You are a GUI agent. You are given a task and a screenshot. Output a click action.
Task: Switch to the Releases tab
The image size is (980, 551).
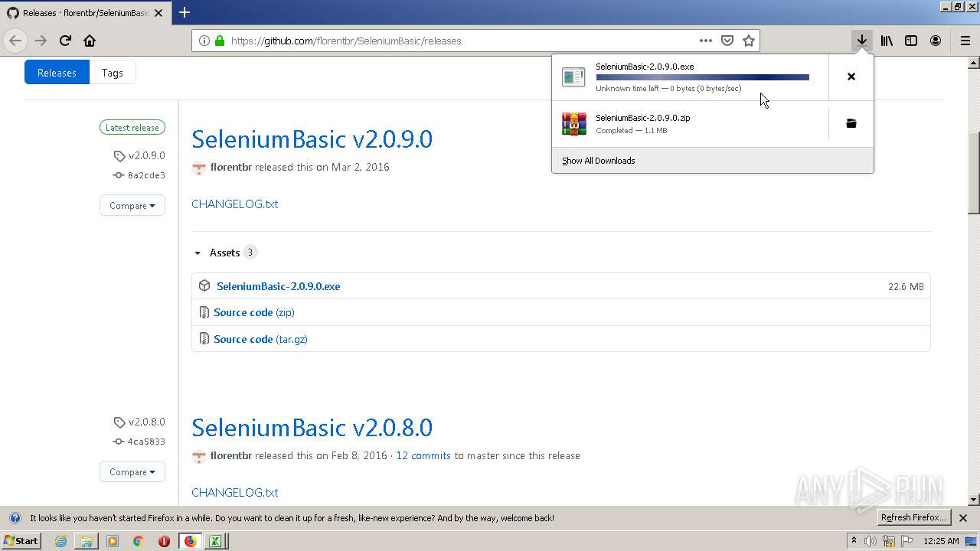click(57, 73)
